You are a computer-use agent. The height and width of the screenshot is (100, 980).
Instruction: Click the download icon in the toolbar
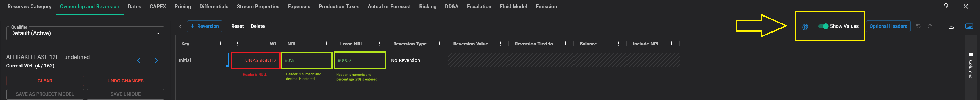coord(951,26)
